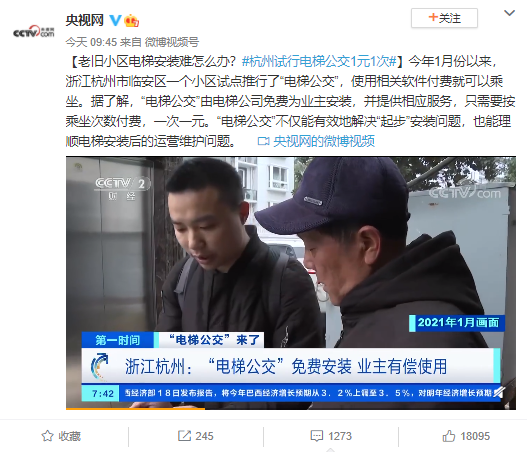Image resolution: width=527 pixels, height=452 pixels.
Task: Click the 18095 likes count
Action: point(475,436)
